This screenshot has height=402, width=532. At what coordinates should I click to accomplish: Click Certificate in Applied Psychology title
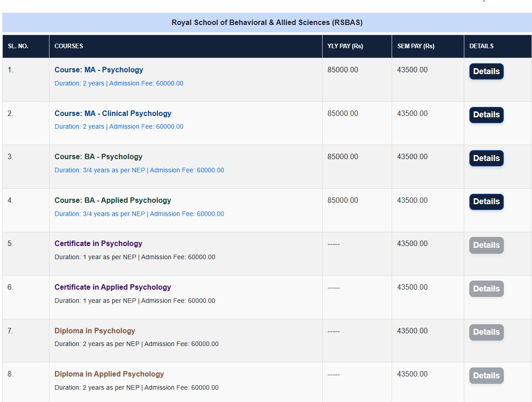pyautogui.click(x=113, y=287)
